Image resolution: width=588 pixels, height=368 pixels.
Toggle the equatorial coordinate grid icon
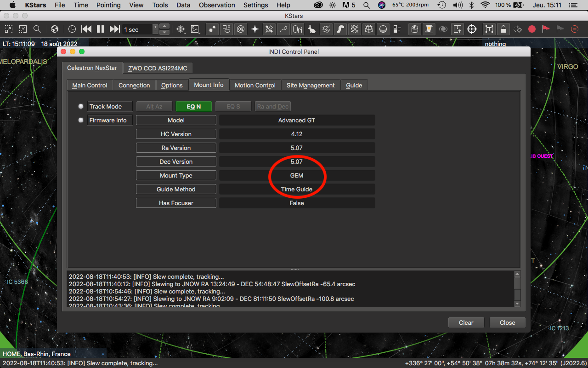click(x=354, y=29)
